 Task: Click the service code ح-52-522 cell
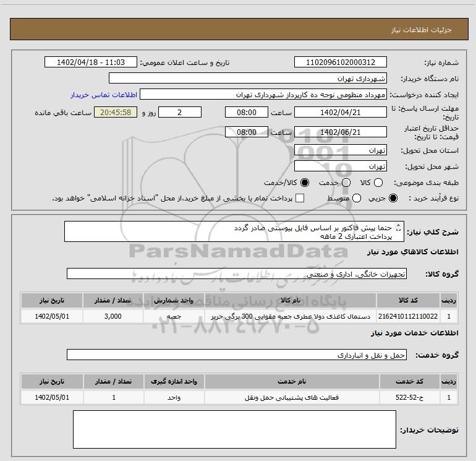(409, 397)
